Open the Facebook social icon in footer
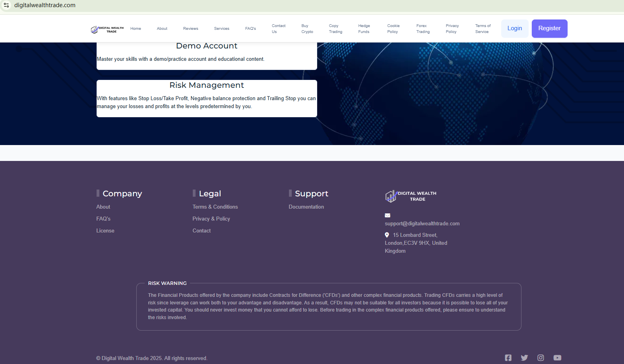 click(508, 358)
